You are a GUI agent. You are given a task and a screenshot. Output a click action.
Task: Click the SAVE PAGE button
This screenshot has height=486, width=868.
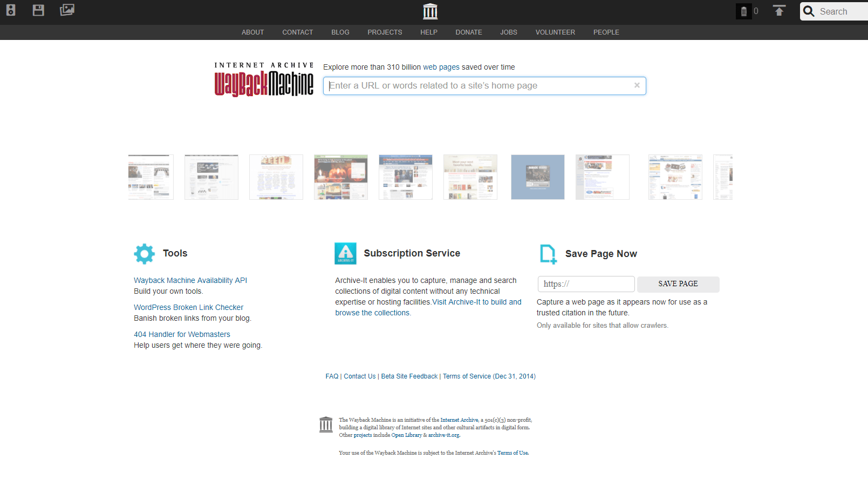[x=678, y=284]
